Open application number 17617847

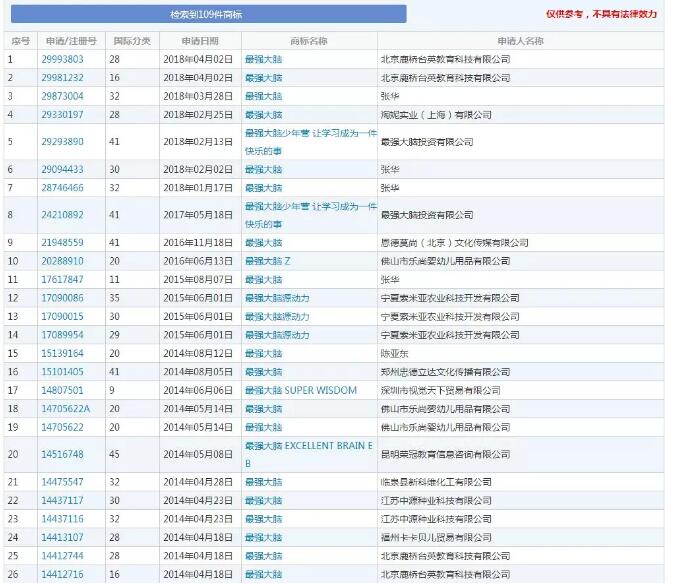(63, 280)
